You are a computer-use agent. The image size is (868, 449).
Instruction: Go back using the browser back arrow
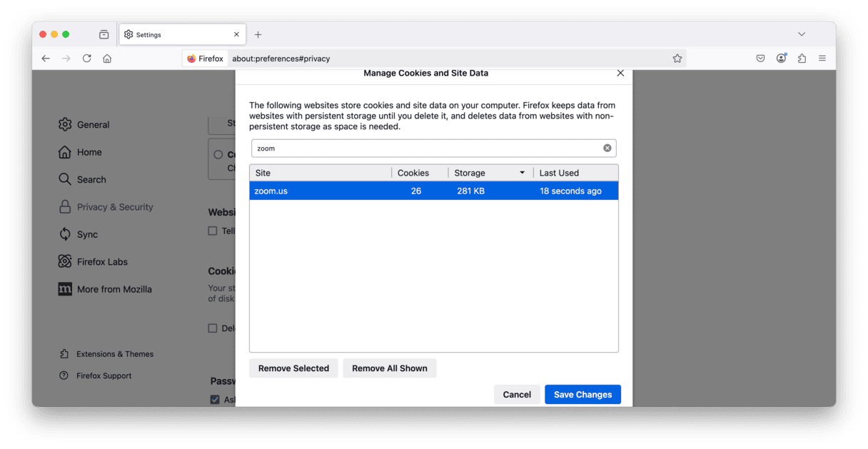tap(46, 59)
